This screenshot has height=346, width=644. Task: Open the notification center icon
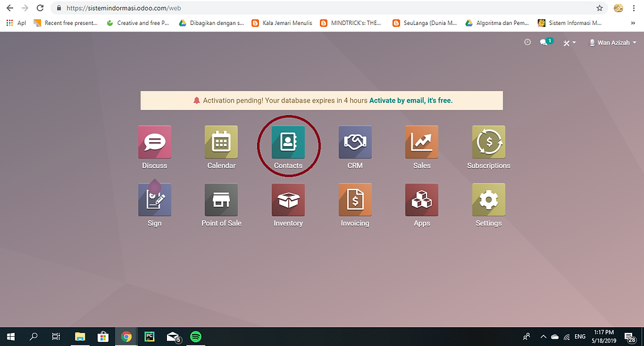630,337
